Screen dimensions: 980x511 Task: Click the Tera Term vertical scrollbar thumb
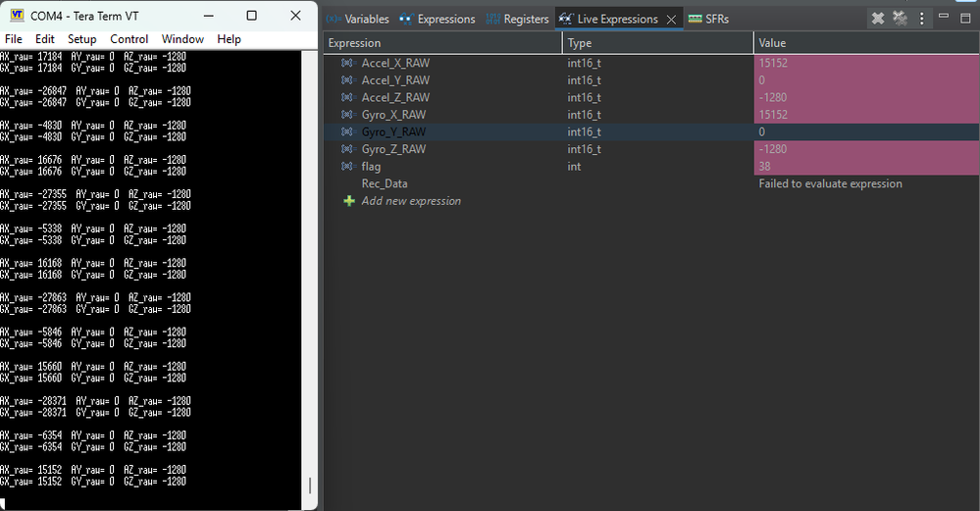click(x=310, y=486)
